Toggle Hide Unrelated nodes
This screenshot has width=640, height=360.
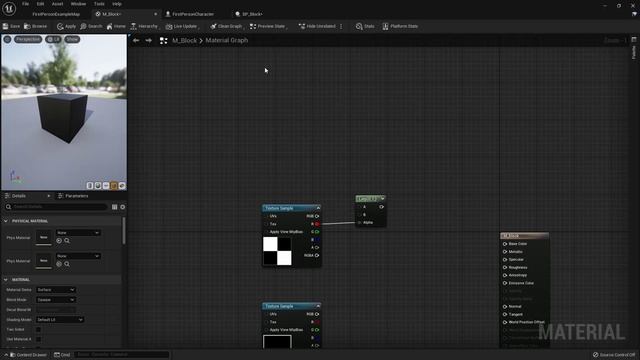(317, 26)
